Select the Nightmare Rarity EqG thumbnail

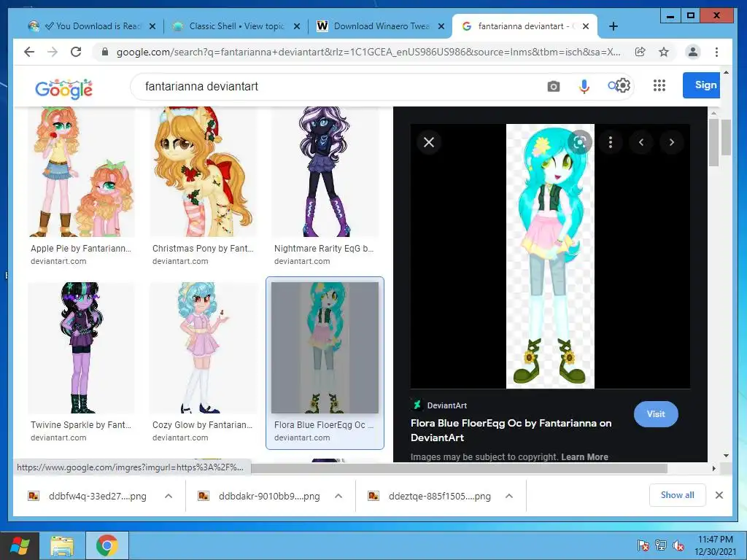point(325,172)
